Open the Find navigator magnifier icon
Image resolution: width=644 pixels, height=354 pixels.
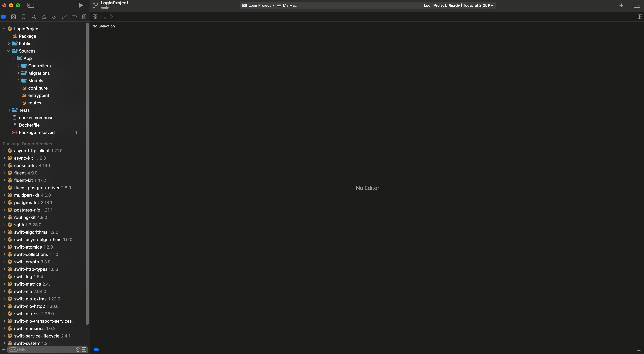[x=34, y=17]
